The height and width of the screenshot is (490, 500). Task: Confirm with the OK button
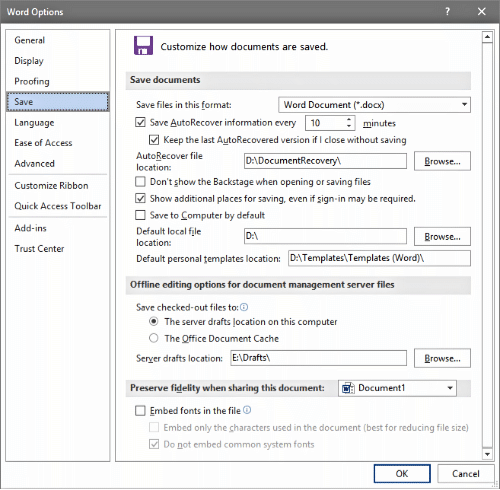402,474
